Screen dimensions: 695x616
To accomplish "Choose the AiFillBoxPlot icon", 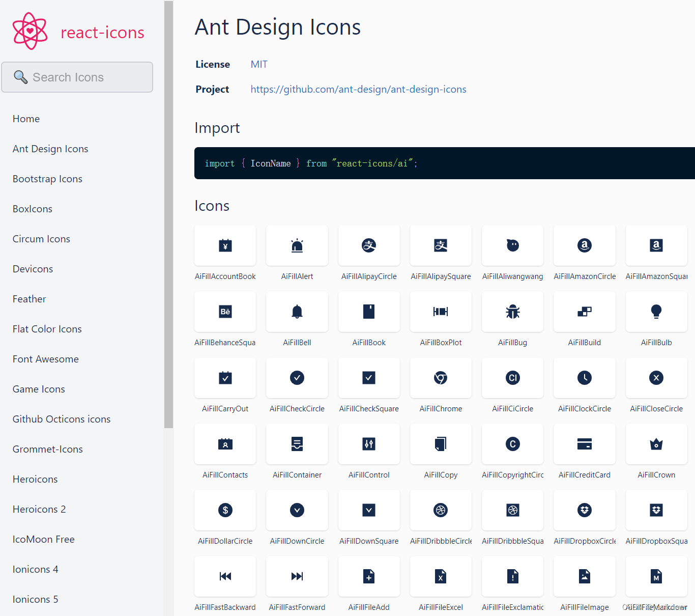I will 441,312.
